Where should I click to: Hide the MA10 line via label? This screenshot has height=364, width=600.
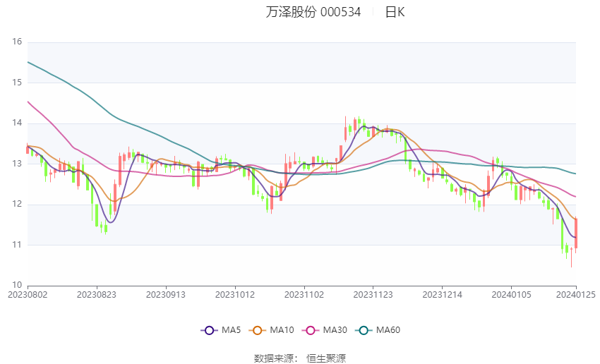pos(282,330)
